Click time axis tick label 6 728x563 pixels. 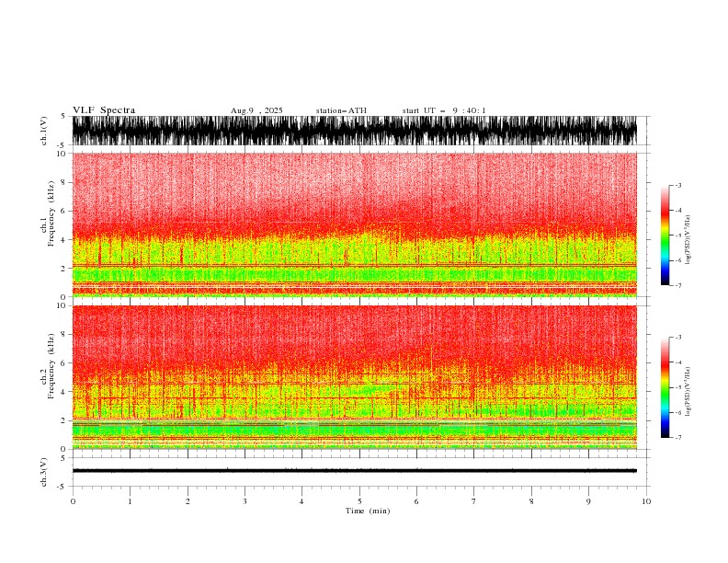coord(416,501)
